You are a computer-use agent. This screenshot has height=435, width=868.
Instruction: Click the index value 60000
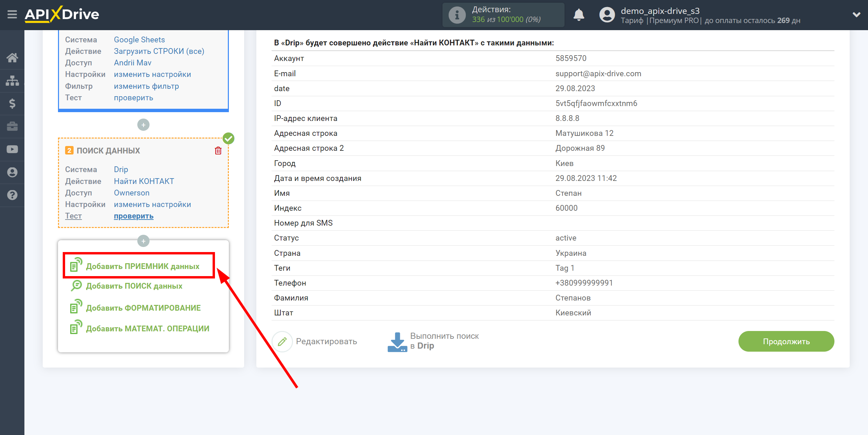(566, 208)
